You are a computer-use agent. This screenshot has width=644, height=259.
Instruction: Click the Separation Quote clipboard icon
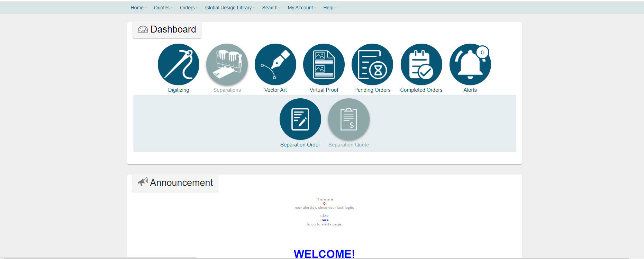[x=348, y=119]
